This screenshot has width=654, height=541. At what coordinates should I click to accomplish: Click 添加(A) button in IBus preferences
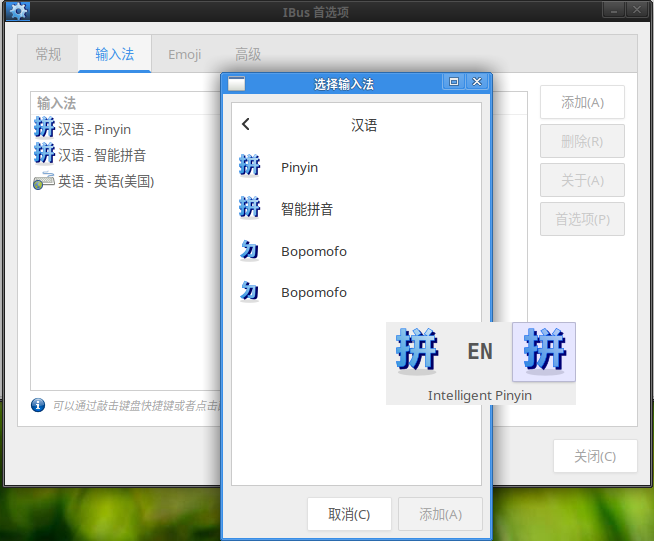(582, 102)
